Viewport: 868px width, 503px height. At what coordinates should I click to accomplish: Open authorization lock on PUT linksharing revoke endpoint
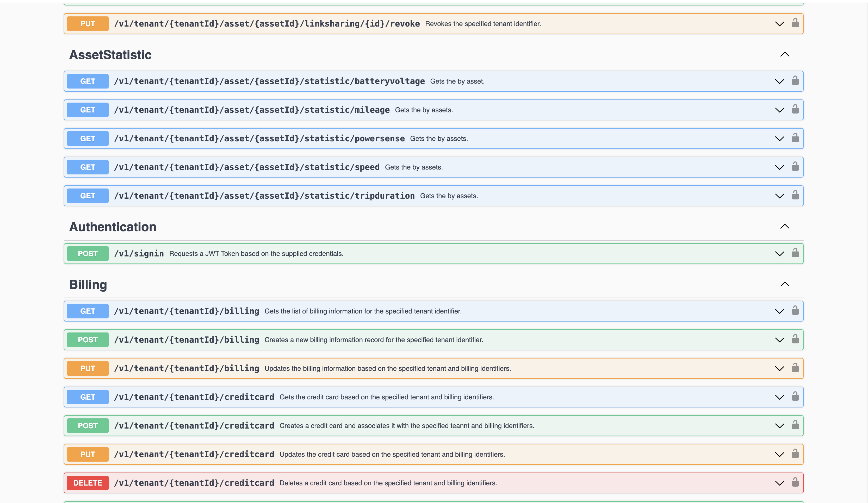pos(795,23)
